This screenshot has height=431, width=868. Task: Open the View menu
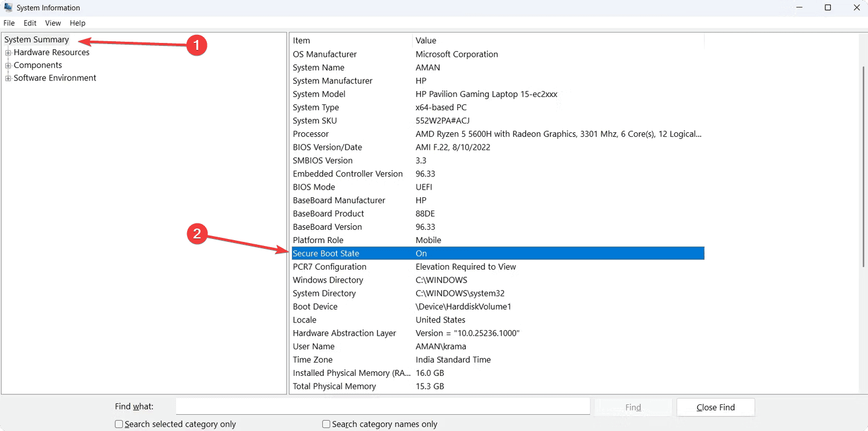pos(53,23)
